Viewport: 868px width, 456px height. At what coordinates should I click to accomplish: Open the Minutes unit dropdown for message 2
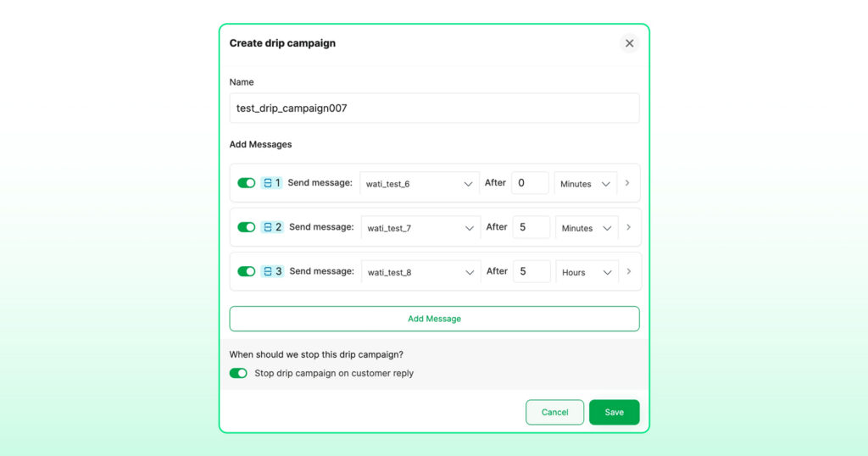pos(587,228)
